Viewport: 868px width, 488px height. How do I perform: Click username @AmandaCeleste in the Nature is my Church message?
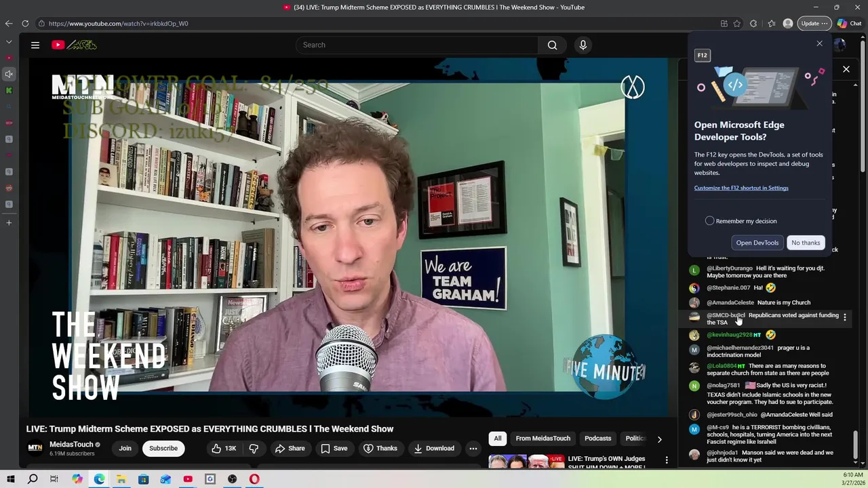(x=730, y=302)
